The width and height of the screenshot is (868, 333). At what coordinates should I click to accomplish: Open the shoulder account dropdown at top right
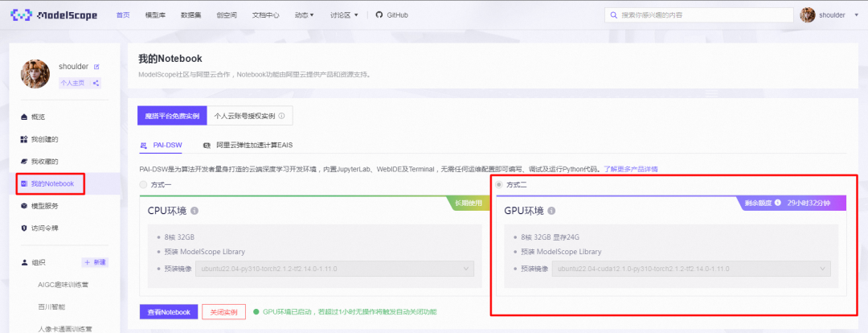[840, 15]
